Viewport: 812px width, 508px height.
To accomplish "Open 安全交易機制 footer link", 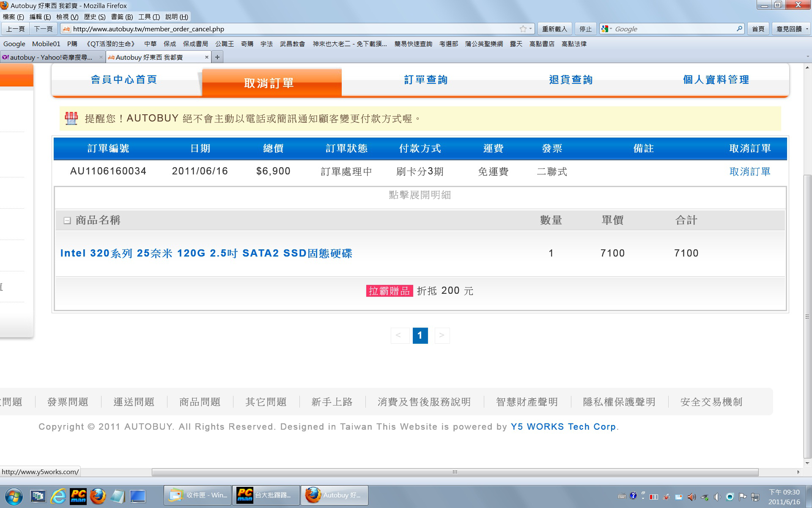I will point(712,402).
